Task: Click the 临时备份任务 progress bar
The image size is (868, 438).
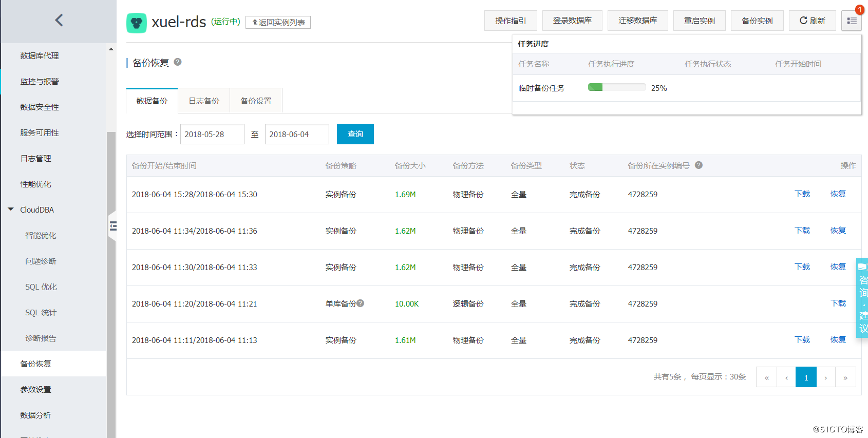Action: coord(617,87)
